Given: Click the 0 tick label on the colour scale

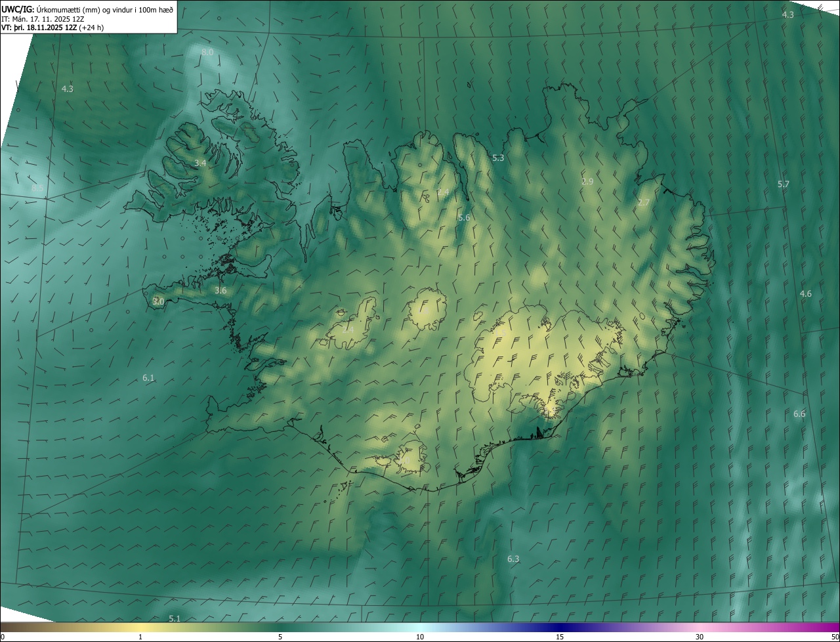Looking at the screenshot, I should [x=3, y=637].
